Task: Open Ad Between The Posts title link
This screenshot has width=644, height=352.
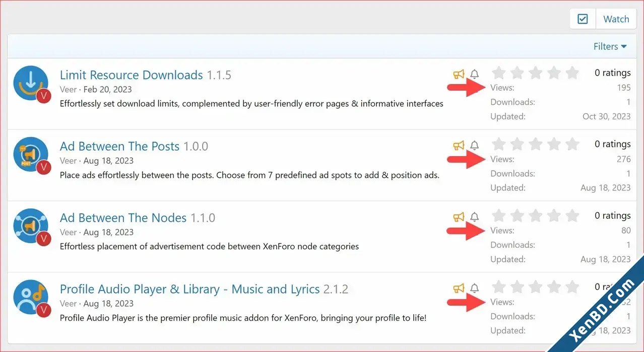Action: [120, 147]
